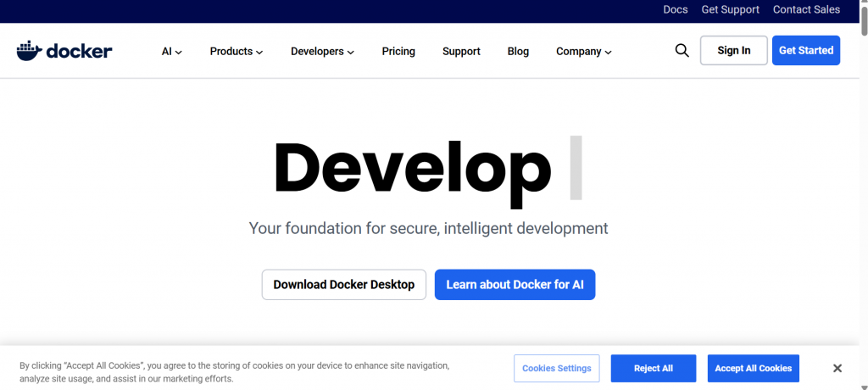Image resolution: width=868 pixels, height=390 pixels.
Task: Click Learn about Docker for AI
Action: [515, 285]
